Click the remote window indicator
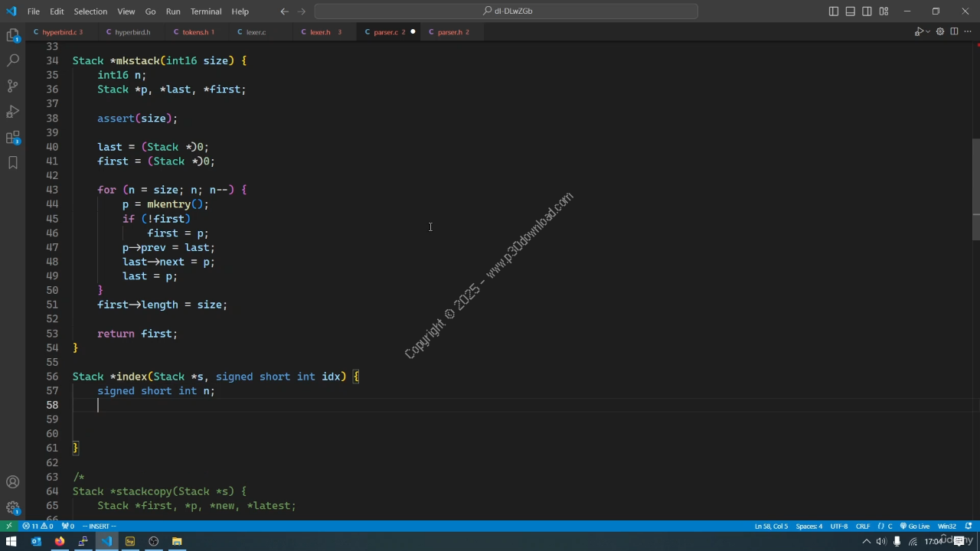The height and width of the screenshot is (551, 980). 8,527
